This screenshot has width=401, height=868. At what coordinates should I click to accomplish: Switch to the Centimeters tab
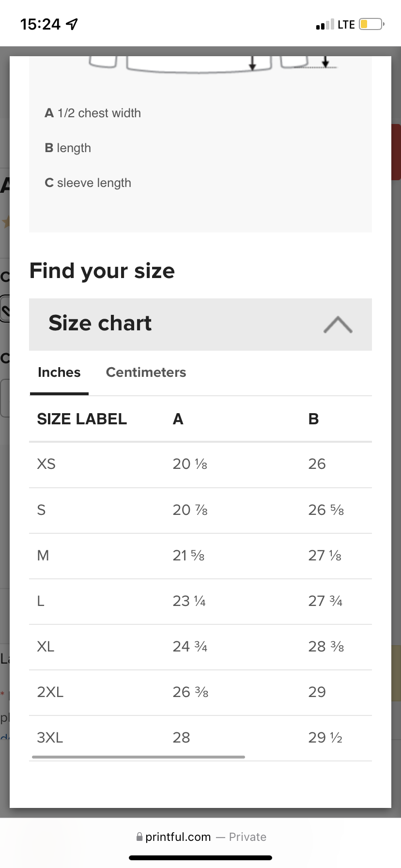146,372
